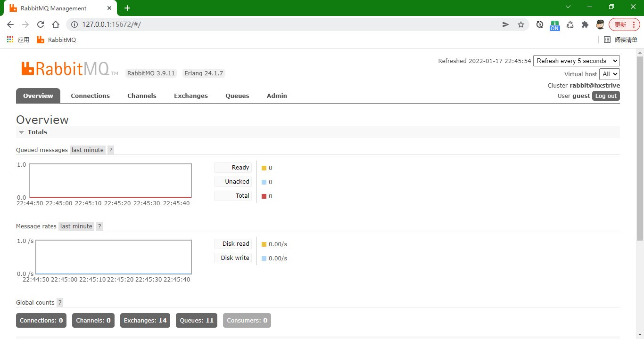Screen dimensions: 644x339
Task: Select the Overview tab
Action: (38, 96)
